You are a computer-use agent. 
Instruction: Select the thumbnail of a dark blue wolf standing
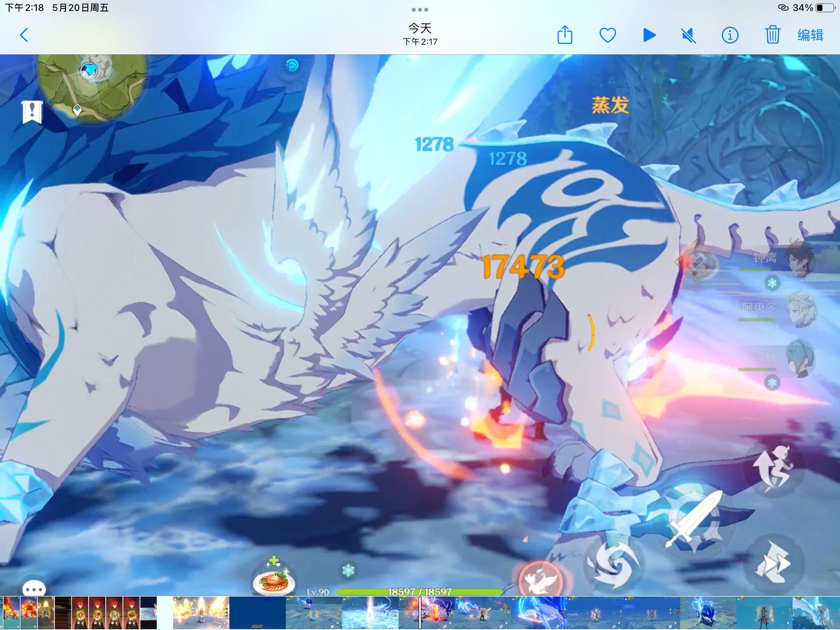pos(708,613)
